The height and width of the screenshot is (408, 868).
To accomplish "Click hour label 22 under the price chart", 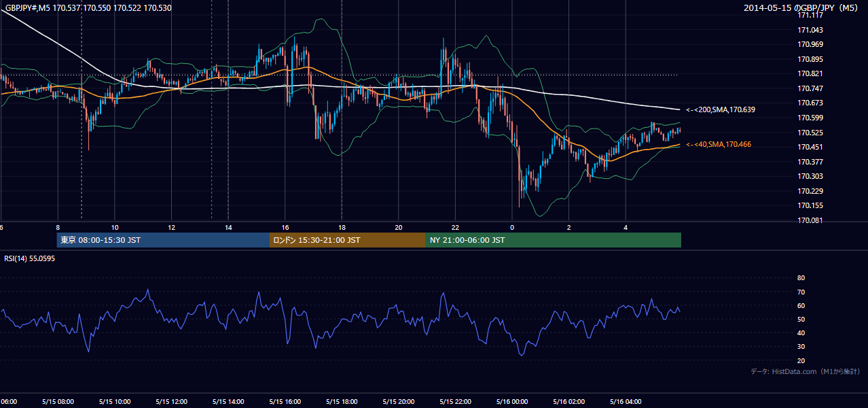I will (455, 228).
